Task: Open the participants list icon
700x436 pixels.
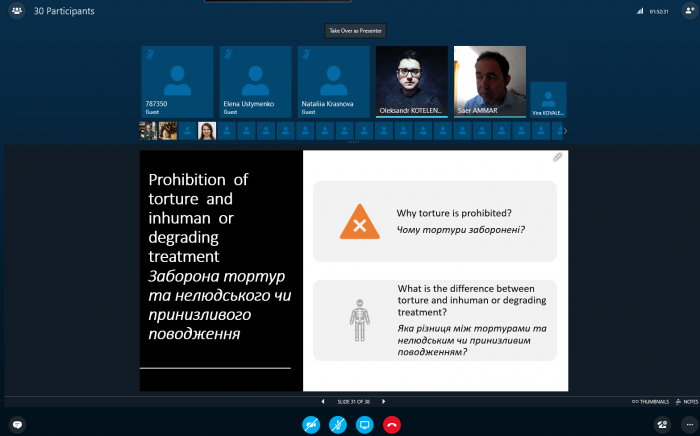Action: click(x=16, y=11)
